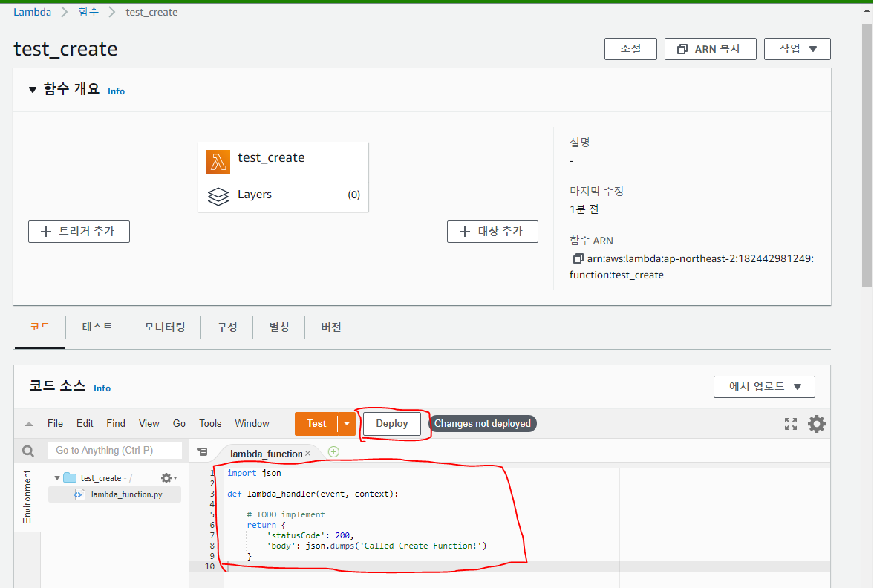Open the 에서 업로드 dropdown

(764, 387)
